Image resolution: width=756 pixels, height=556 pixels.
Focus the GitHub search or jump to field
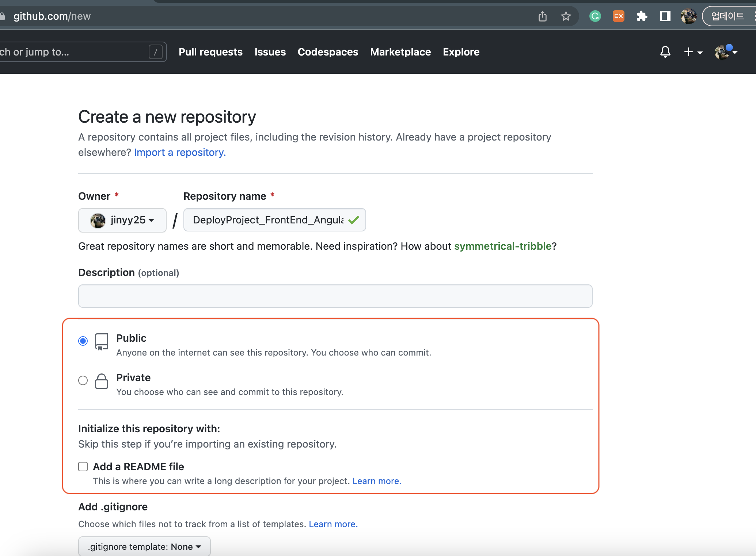pos(83,52)
